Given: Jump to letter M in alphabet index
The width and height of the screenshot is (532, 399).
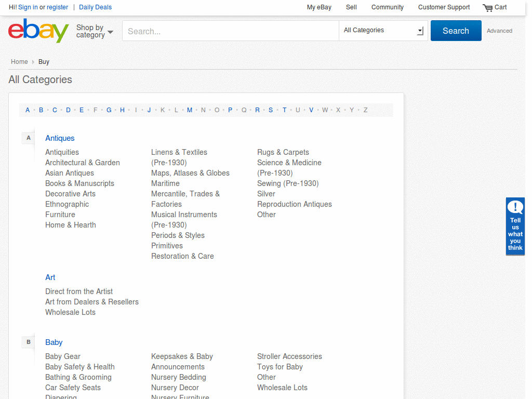Looking at the screenshot, I should click(190, 110).
